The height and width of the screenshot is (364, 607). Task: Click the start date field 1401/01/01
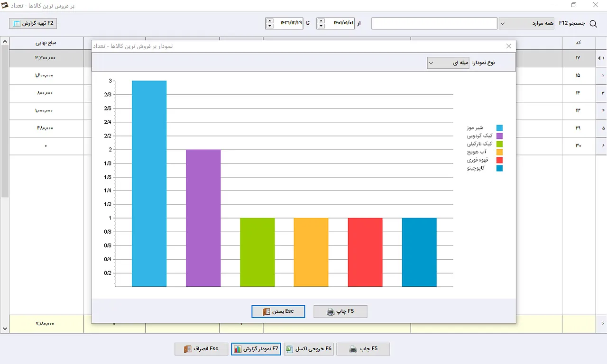(340, 23)
